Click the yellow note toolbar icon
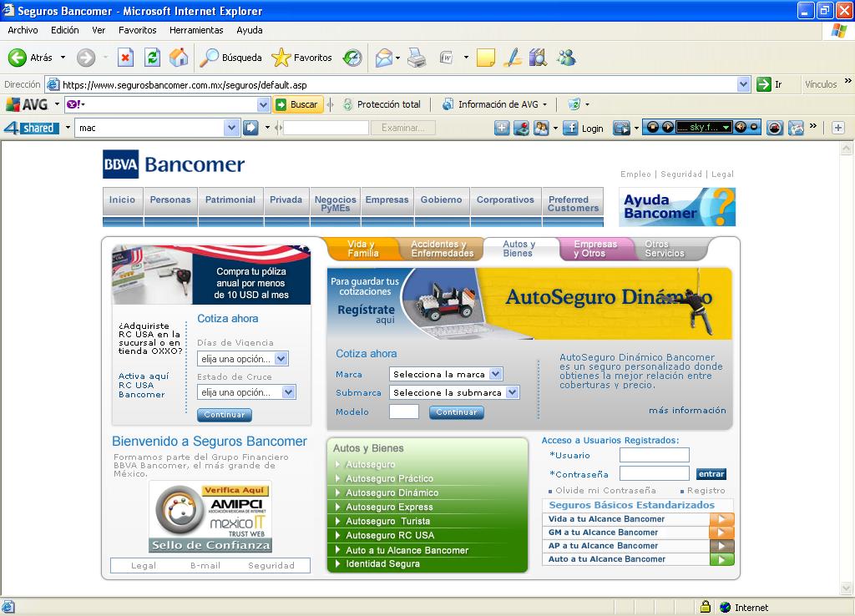This screenshot has width=855, height=616. pos(485,58)
